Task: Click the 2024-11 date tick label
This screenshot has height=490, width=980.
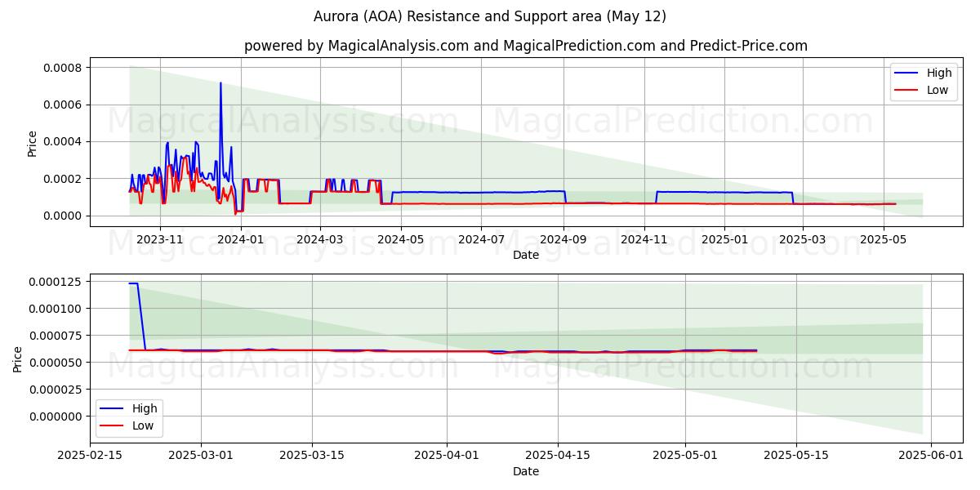Action: (x=644, y=239)
